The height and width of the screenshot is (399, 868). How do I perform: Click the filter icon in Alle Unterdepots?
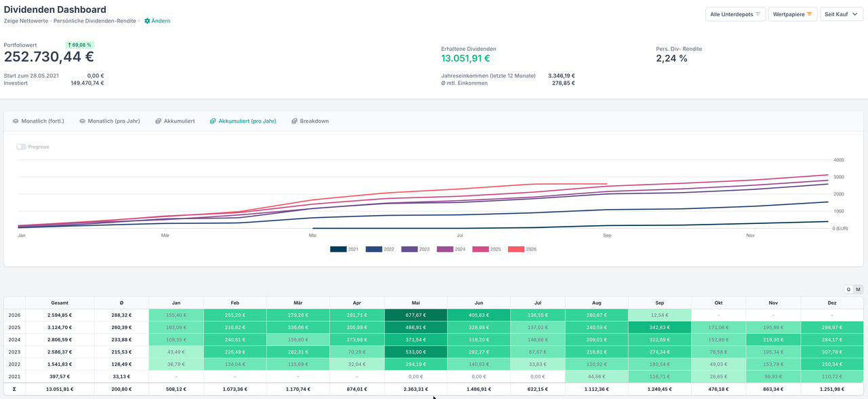pyautogui.click(x=758, y=14)
